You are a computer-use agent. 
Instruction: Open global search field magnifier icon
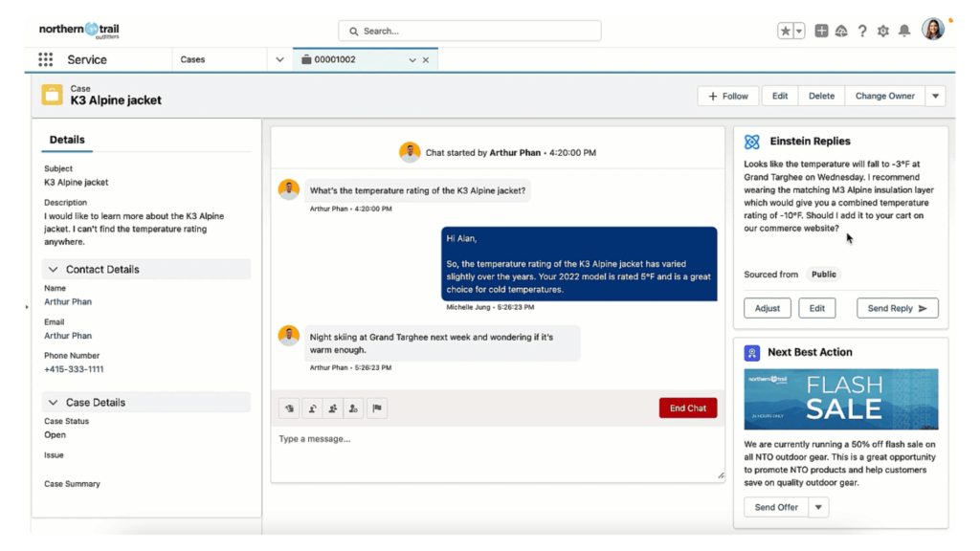tap(353, 31)
